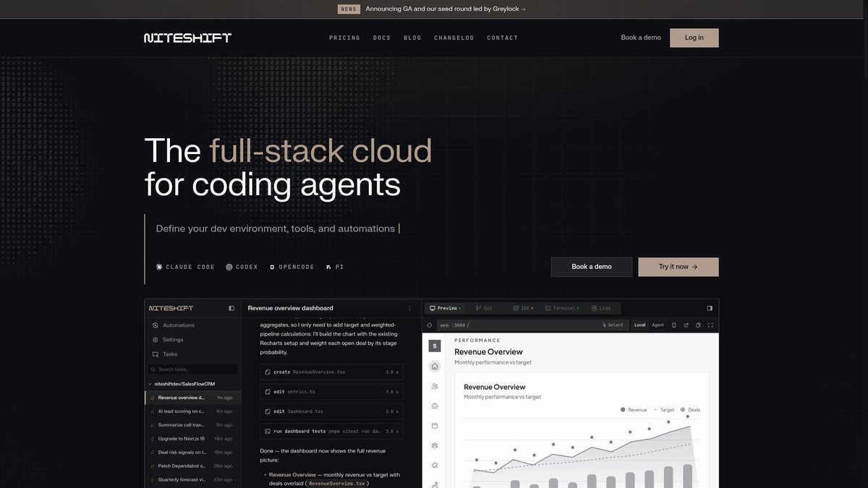Switch to the Terminal tab
The width and height of the screenshot is (868, 488).
point(562,308)
